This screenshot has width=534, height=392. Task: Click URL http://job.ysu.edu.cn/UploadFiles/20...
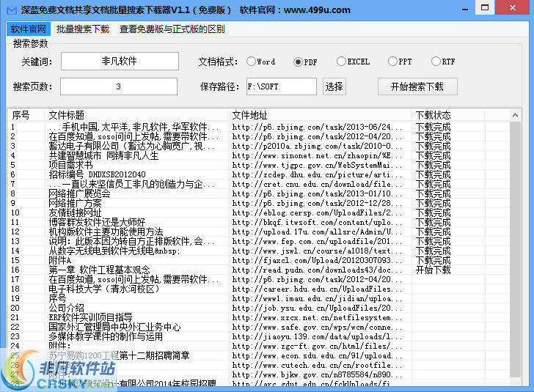(317, 308)
